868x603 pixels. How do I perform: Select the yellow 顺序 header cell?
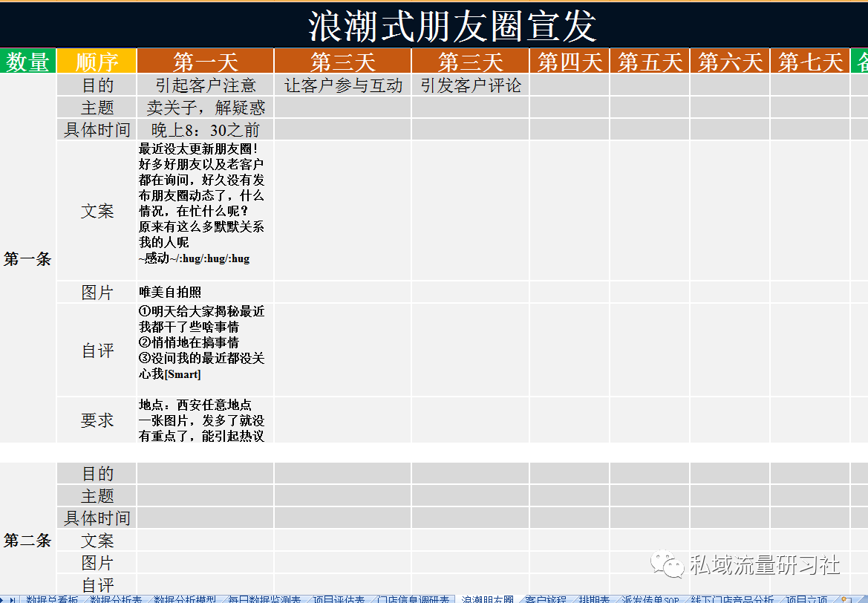(97, 62)
